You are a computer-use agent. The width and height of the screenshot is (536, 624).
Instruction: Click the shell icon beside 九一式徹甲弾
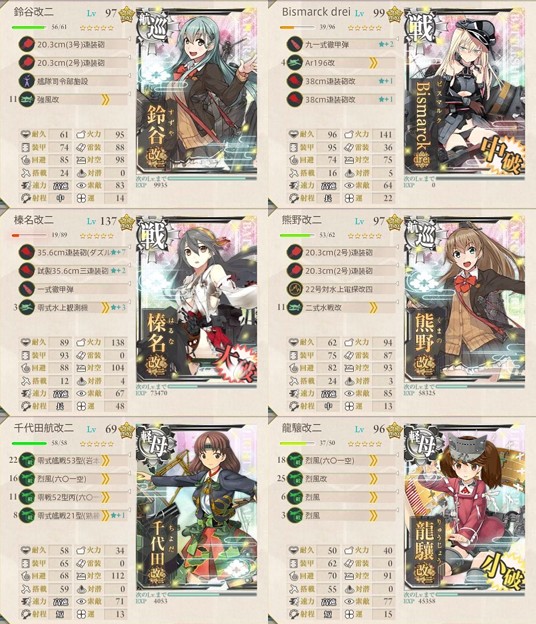[x=294, y=44]
